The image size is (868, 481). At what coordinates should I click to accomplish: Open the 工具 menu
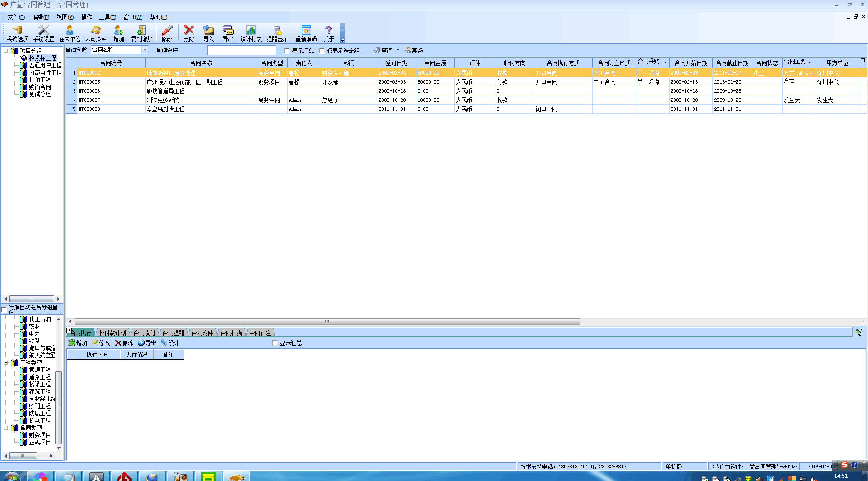[x=108, y=17]
